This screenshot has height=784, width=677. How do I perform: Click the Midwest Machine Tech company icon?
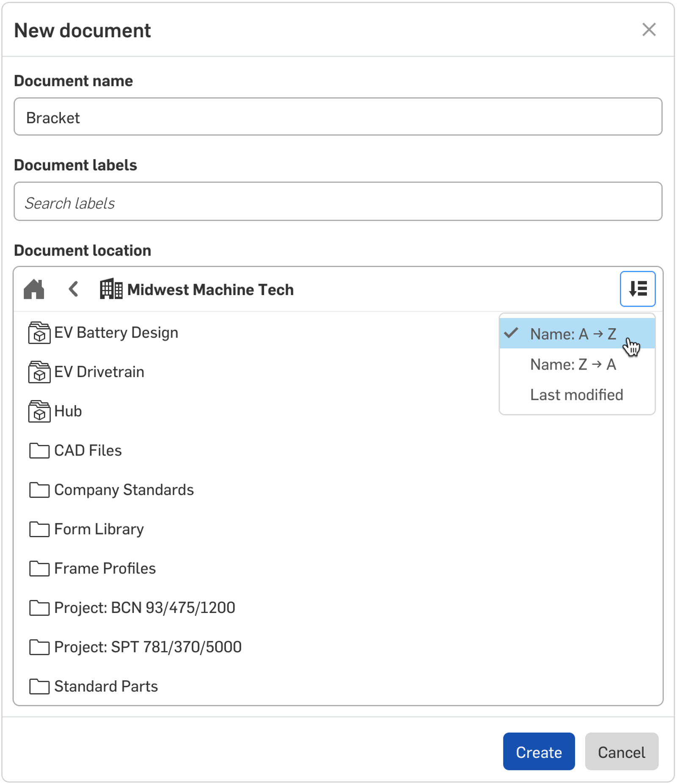[x=111, y=289]
